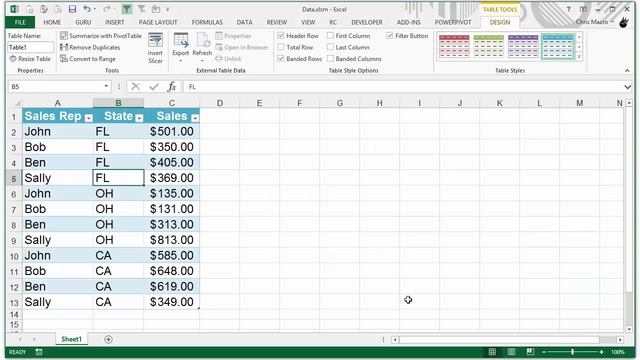640x360 pixels.
Task: Click in the formula bar text area
Action: click(404, 87)
